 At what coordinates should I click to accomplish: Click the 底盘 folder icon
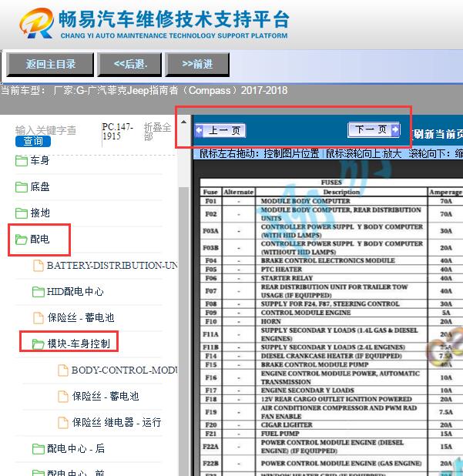pyautogui.click(x=22, y=186)
